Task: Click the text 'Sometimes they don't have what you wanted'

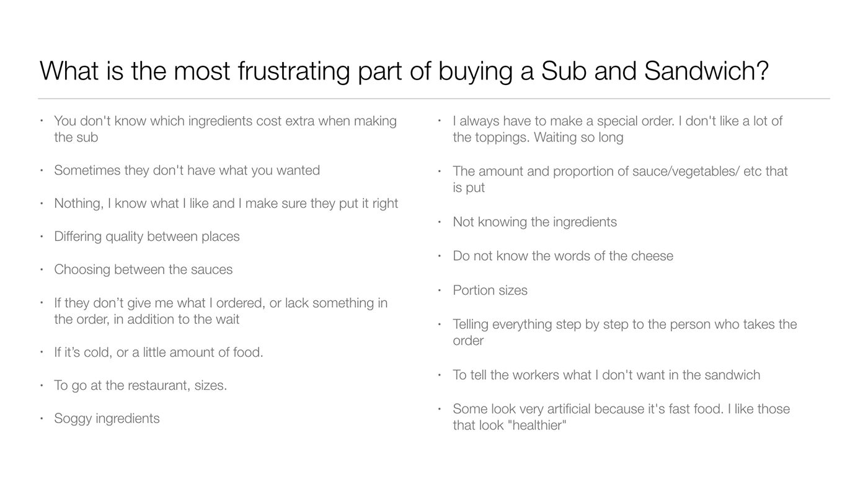Action: (x=187, y=171)
